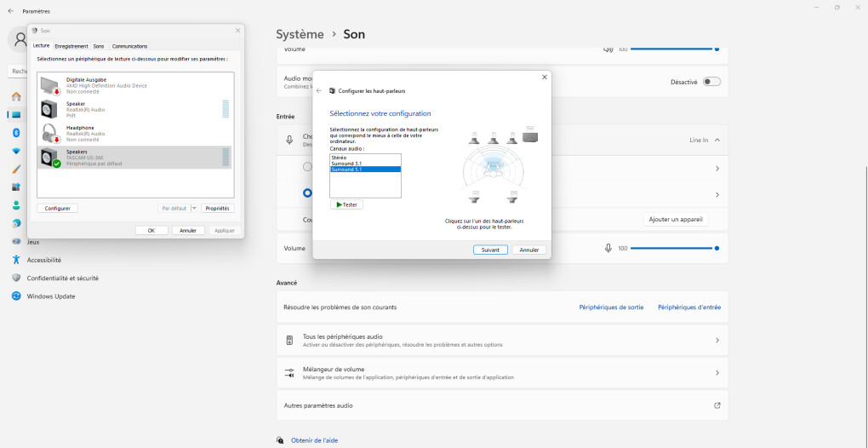
Task: Click the Périphériques de sortie link
Action: [611, 307]
